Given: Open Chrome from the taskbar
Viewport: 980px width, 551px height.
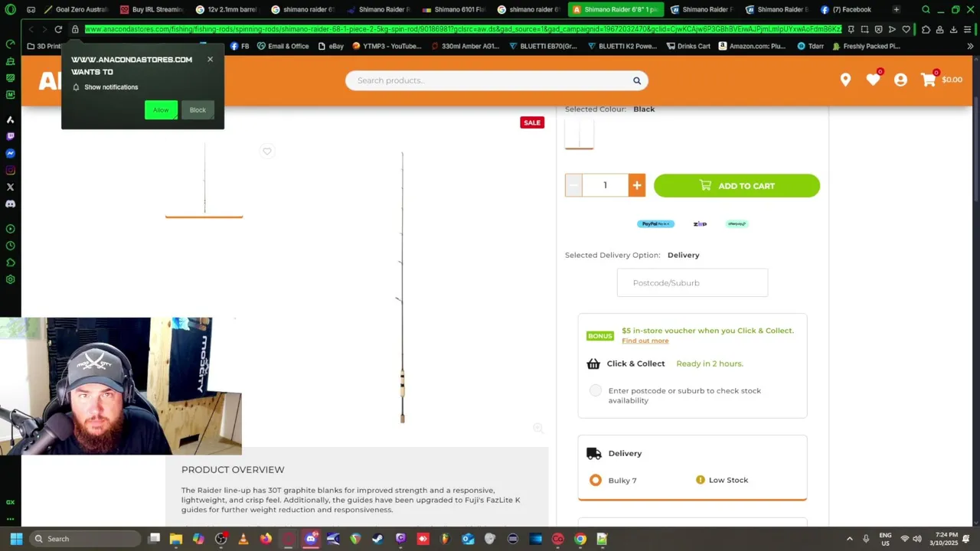Looking at the screenshot, I should [x=580, y=539].
